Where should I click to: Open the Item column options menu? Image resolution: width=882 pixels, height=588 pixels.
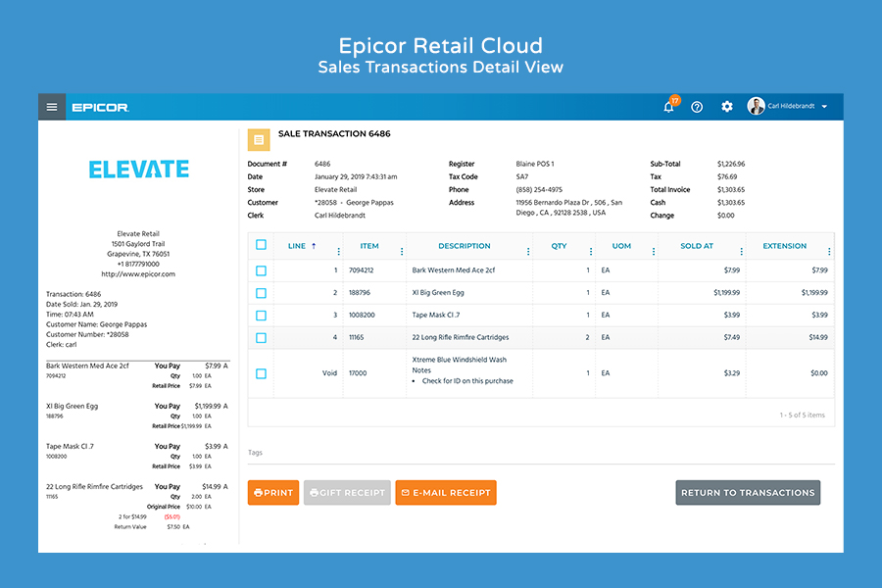click(x=400, y=251)
